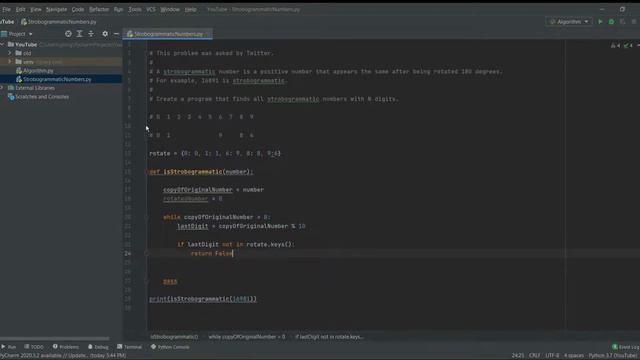
Task: Toggle code folding for isStrobogrammatic function
Action: [147, 172]
